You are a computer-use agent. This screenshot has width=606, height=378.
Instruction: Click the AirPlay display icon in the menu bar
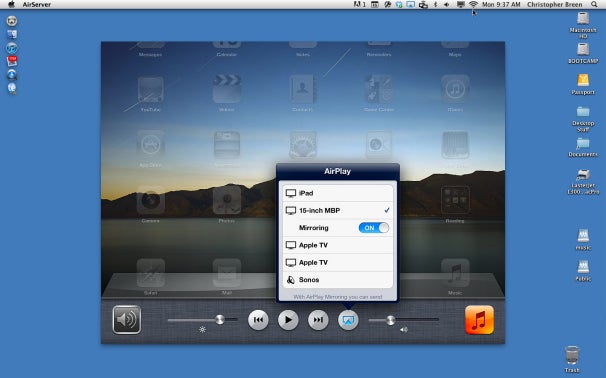(411, 5)
